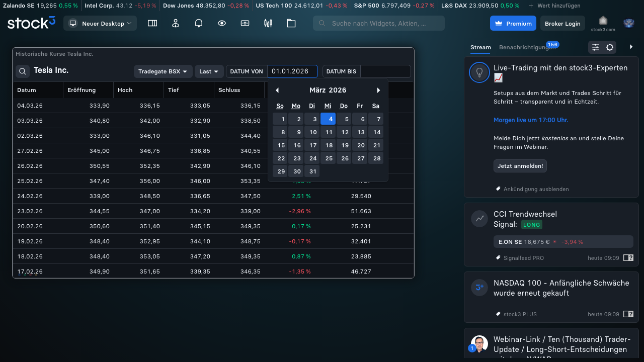Viewport: 644px width, 362px height.
Task: Open the notifications bell icon
Action: 199,23
